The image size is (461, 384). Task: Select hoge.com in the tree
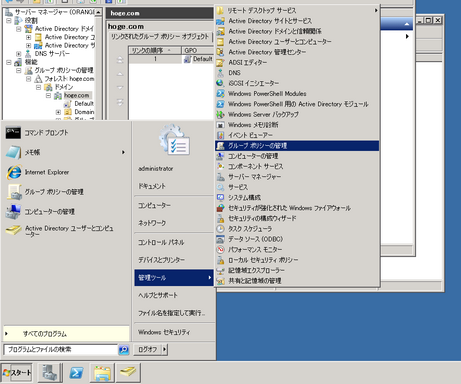point(76,95)
